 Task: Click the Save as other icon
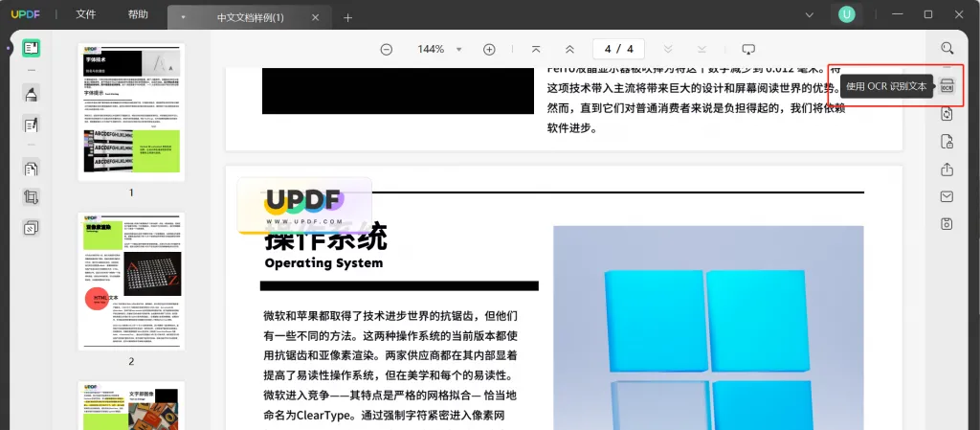click(947, 224)
